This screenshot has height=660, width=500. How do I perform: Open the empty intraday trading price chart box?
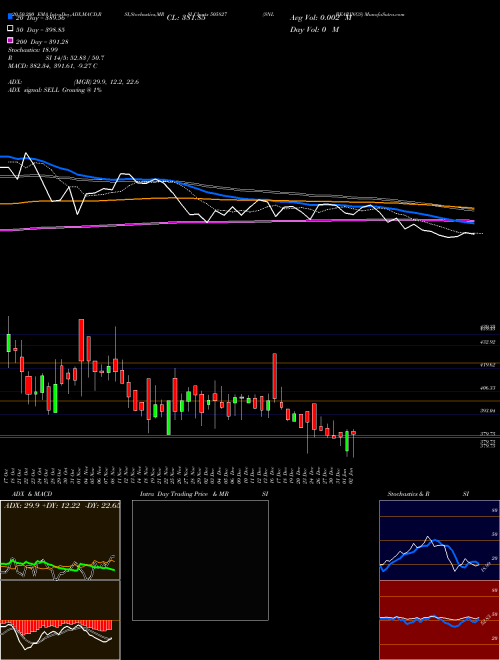click(200, 560)
